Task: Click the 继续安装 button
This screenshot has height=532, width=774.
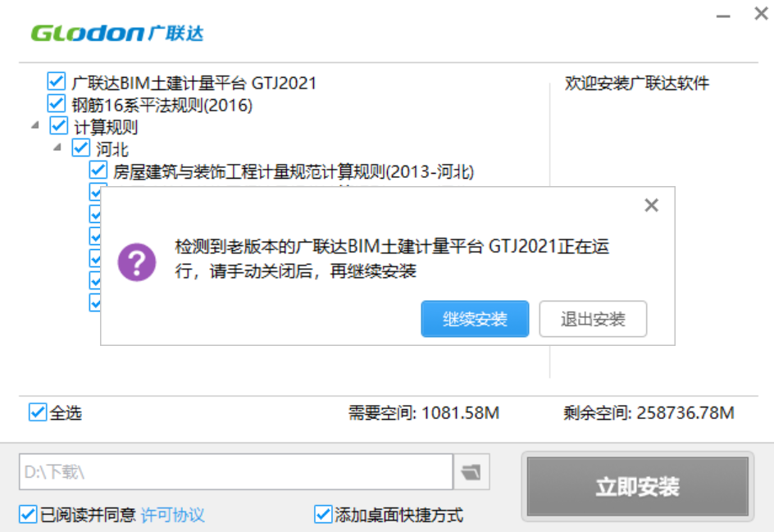Action: [x=475, y=319]
